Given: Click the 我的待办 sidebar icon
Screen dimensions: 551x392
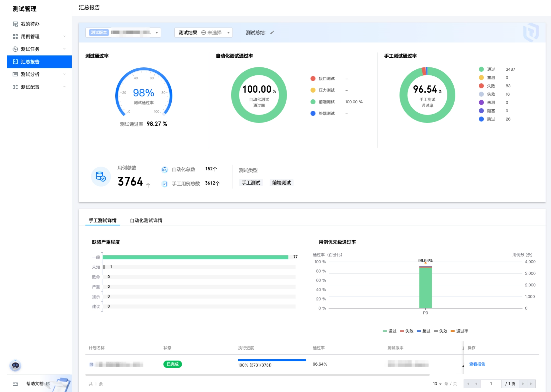Looking at the screenshot, I should click(x=15, y=24).
